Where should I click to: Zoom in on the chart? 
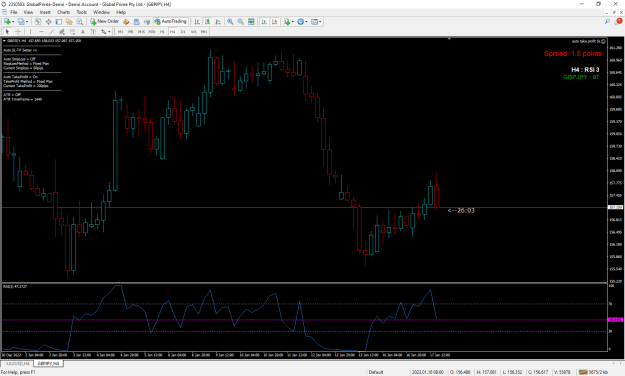(230, 22)
